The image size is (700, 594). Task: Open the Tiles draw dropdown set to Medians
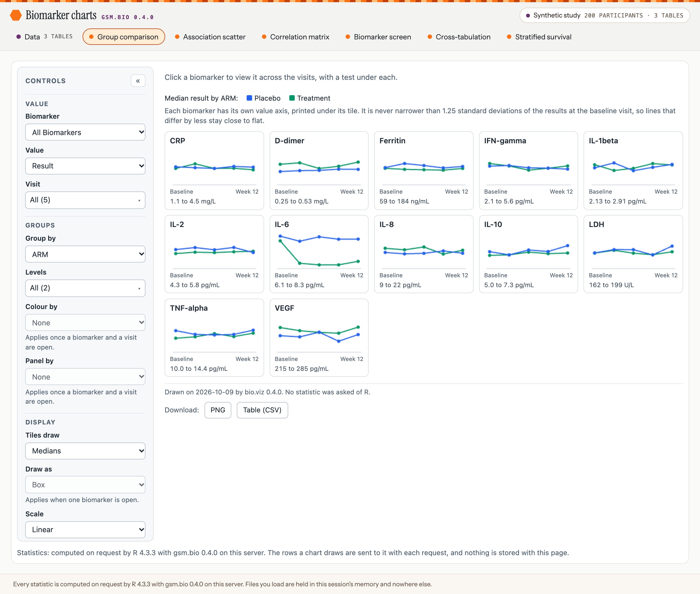(85, 451)
